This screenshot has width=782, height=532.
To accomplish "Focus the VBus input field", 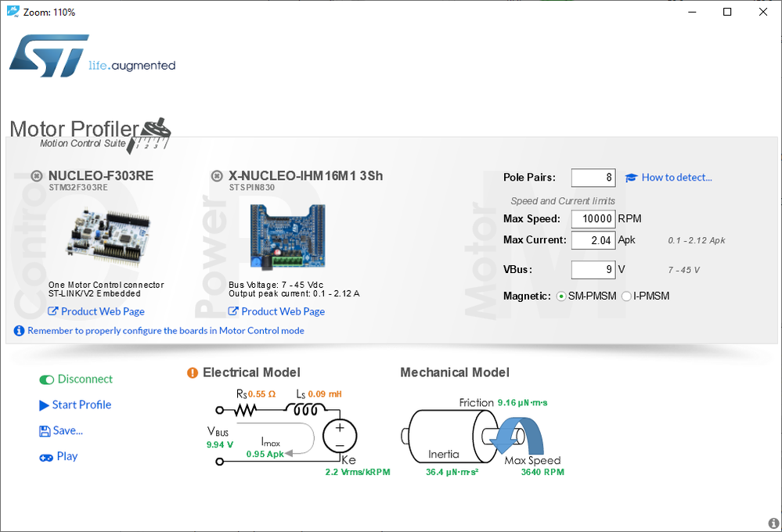I will (593, 270).
